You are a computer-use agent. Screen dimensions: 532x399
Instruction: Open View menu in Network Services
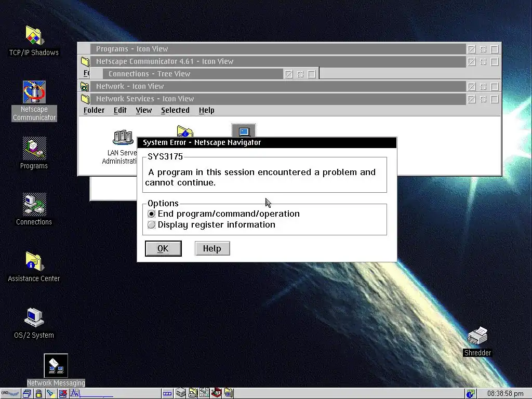click(x=143, y=110)
